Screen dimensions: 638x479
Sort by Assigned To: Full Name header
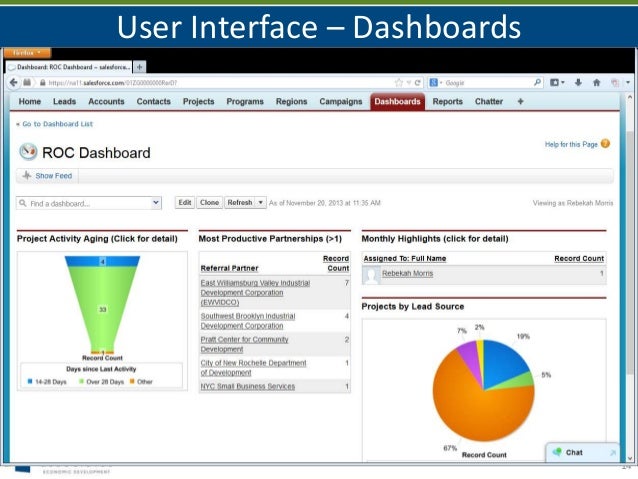coord(404,258)
